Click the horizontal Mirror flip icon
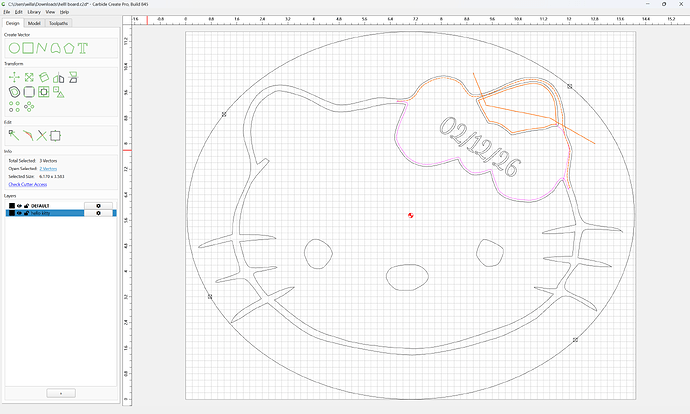This screenshot has height=414, width=690. pos(59,78)
